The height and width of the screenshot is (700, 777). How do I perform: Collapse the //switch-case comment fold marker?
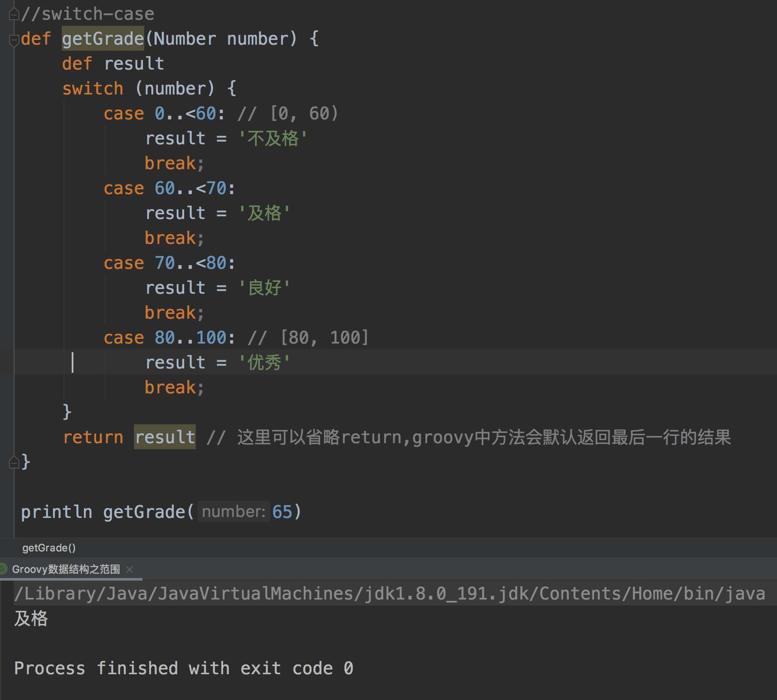(x=14, y=15)
